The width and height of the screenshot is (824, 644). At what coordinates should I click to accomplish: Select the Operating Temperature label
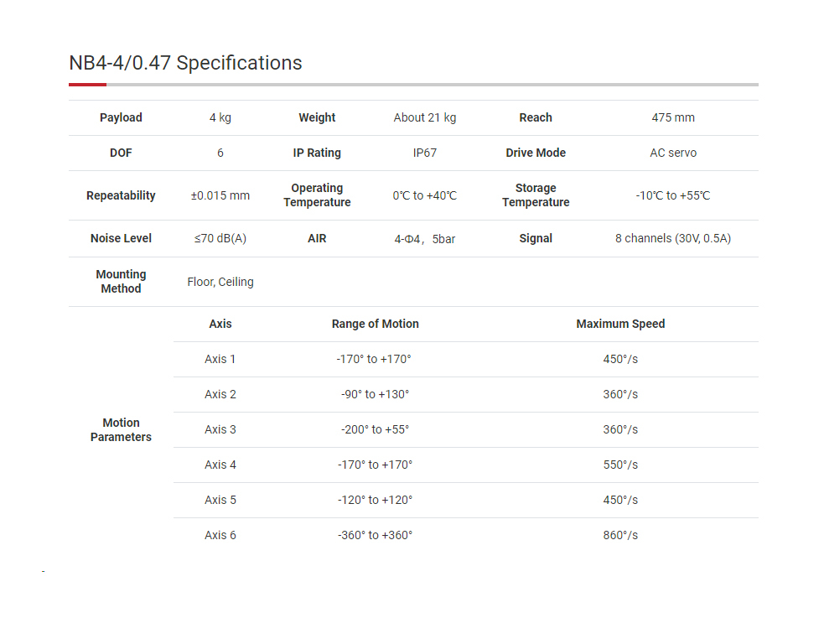click(317, 195)
